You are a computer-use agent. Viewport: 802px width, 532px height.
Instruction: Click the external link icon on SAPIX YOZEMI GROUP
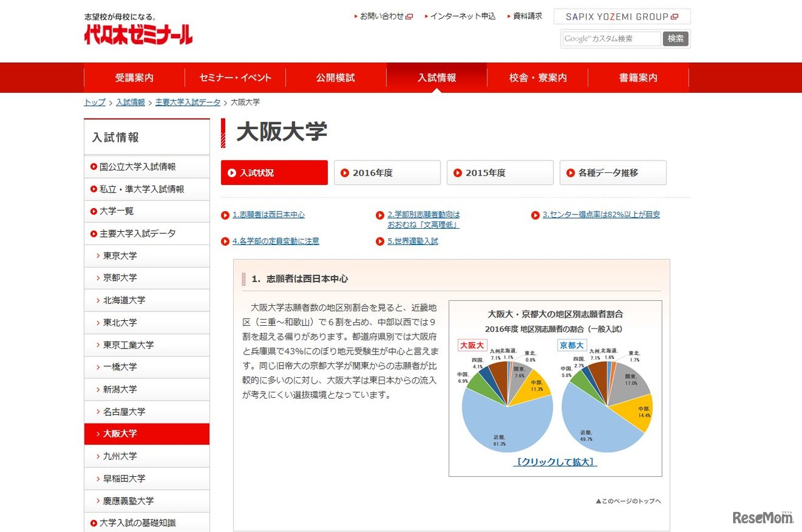674,16
